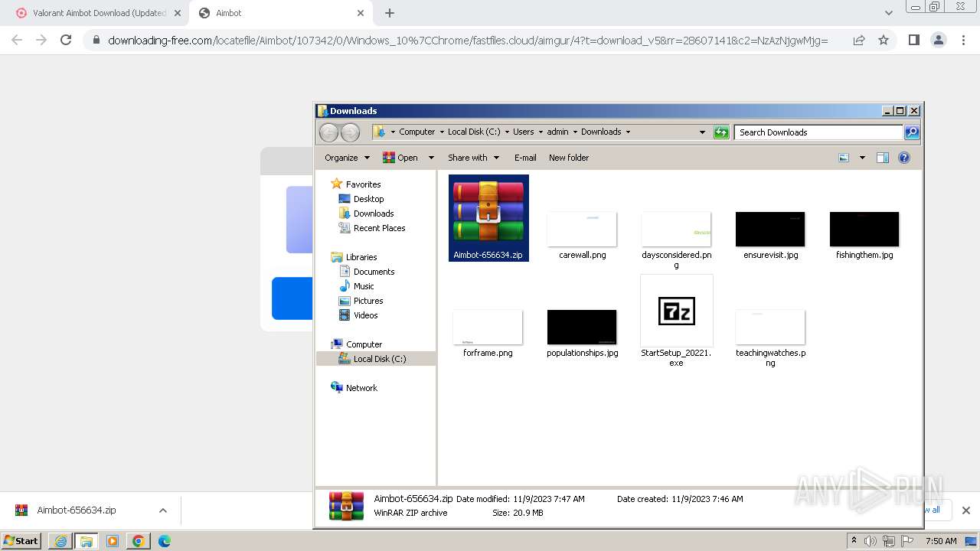Open Microsoft Edge from taskbar
Image resolution: width=980 pixels, height=551 pixels.
(164, 541)
